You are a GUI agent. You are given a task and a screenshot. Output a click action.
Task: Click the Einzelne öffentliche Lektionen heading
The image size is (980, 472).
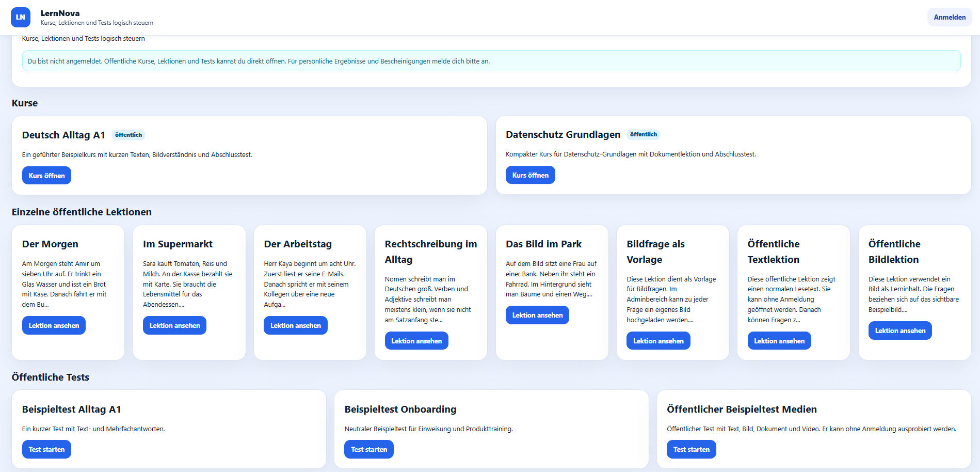click(x=82, y=212)
